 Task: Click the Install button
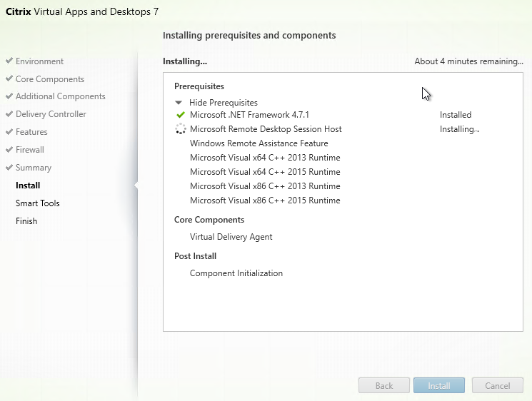[x=439, y=386]
